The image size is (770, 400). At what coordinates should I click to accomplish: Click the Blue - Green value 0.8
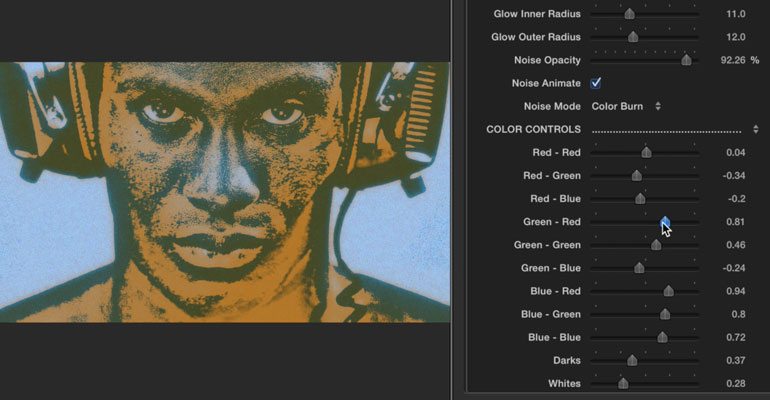coord(739,314)
